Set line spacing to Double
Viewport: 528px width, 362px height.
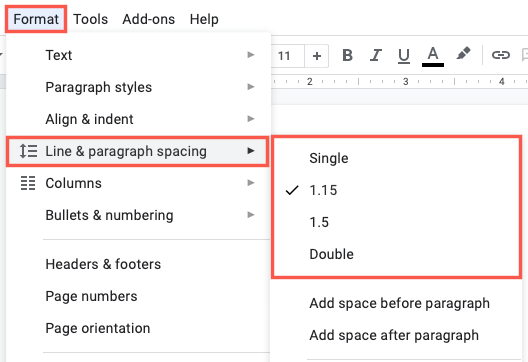pos(396,254)
